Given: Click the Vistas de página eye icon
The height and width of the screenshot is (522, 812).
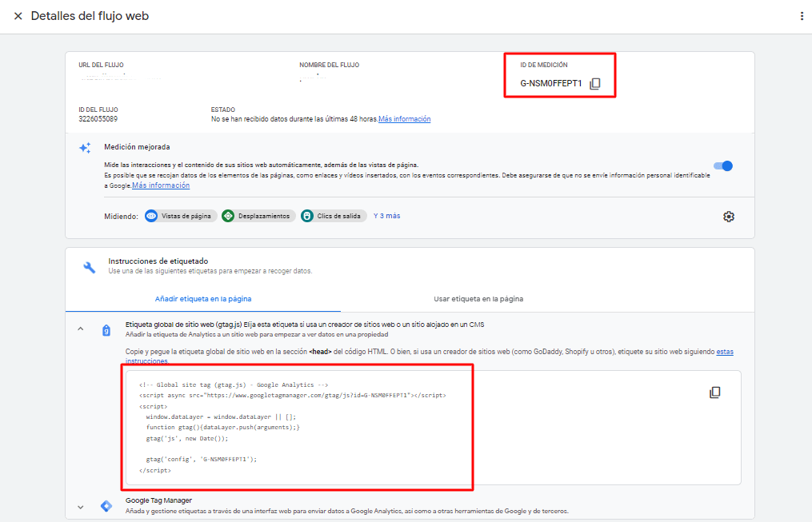Looking at the screenshot, I should click(x=151, y=216).
